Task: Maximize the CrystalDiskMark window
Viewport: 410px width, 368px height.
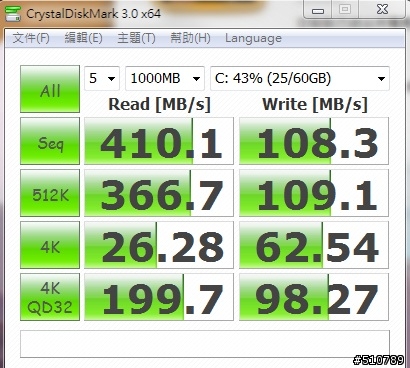Action: (345, 10)
